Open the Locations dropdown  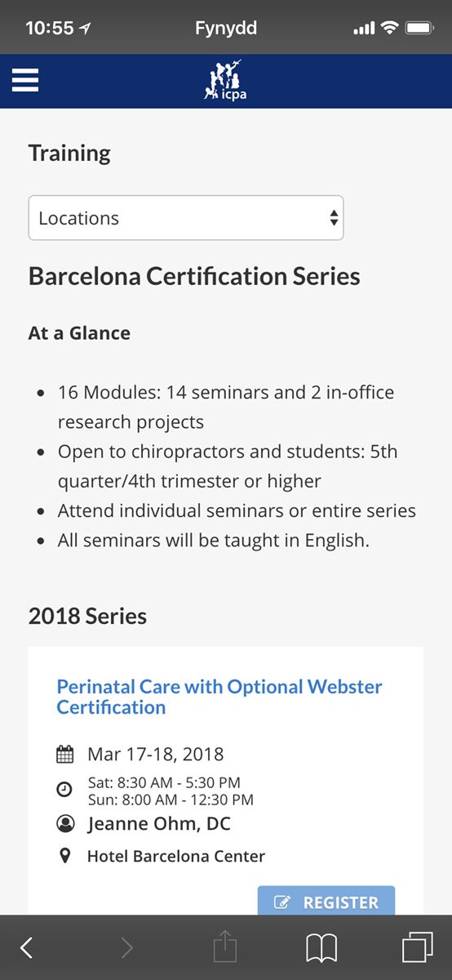tap(186, 218)
